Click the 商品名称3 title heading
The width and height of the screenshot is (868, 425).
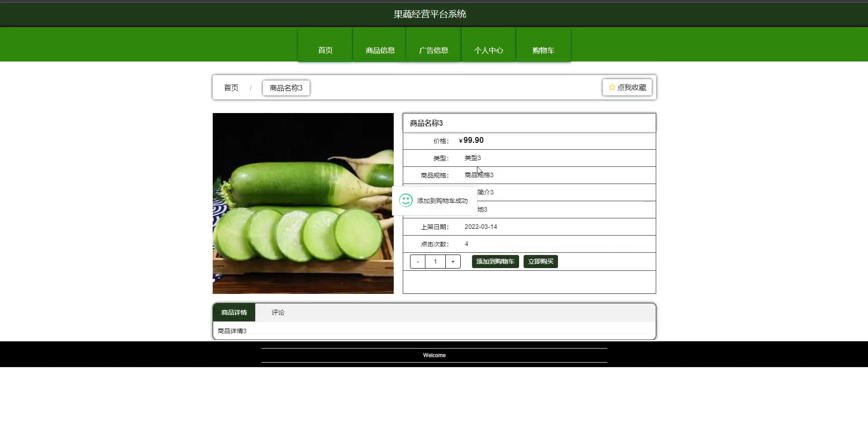click(x=426, y=123)
